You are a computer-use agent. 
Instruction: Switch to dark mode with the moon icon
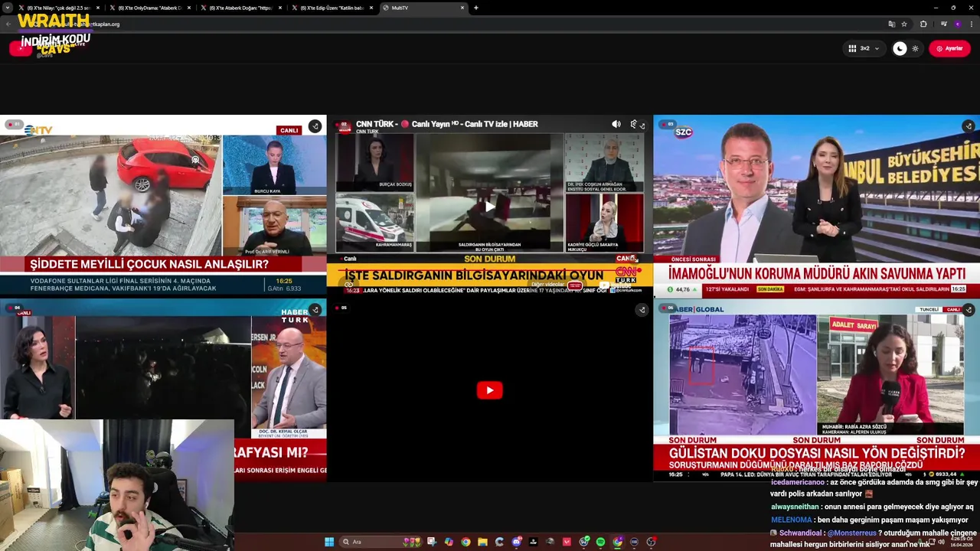pos(900,48)
